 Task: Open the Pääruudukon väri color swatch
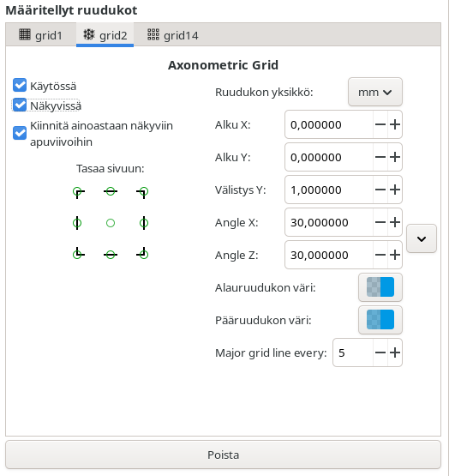point(380,320)
